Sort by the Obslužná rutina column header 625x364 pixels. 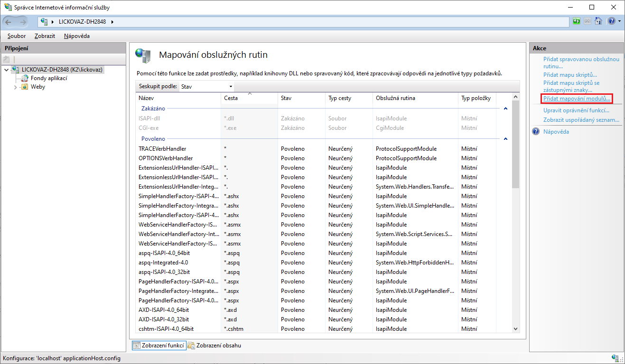[x=415, y=98]
